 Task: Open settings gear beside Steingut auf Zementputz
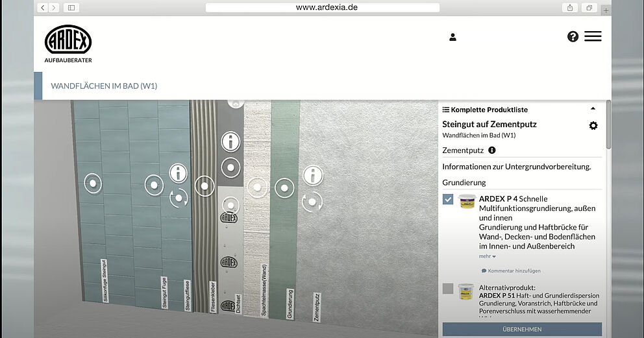pos(593,126)
